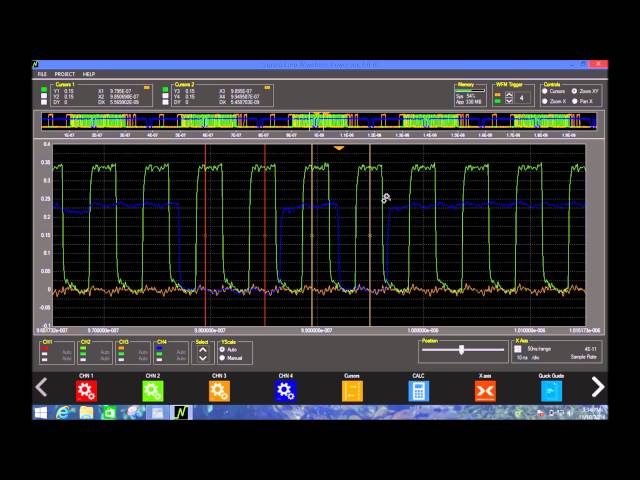Click the second tan vertical cursor line
Image resolution: width=640 pixels, height=480 pixels.
370,235
